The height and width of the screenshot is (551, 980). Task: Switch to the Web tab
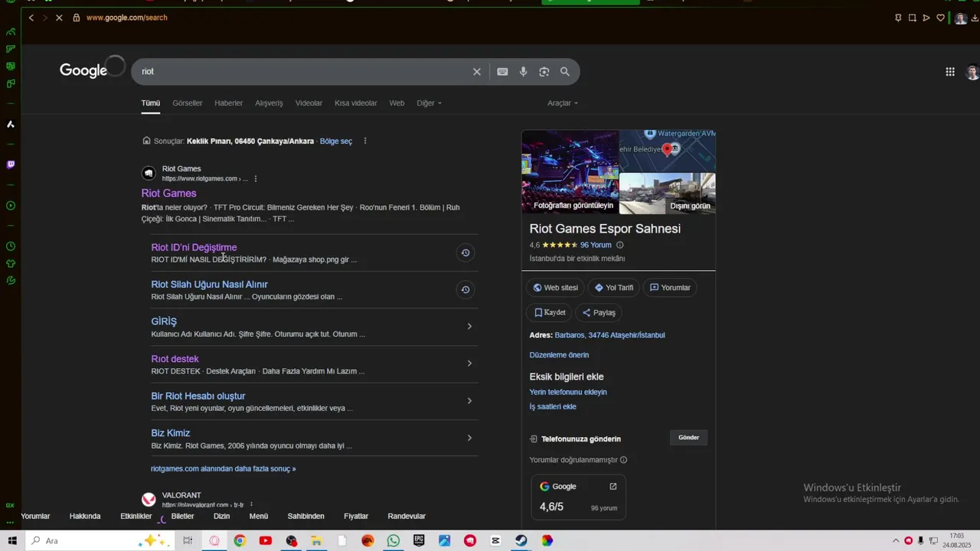pyautogui.click(x=397, y=103)
